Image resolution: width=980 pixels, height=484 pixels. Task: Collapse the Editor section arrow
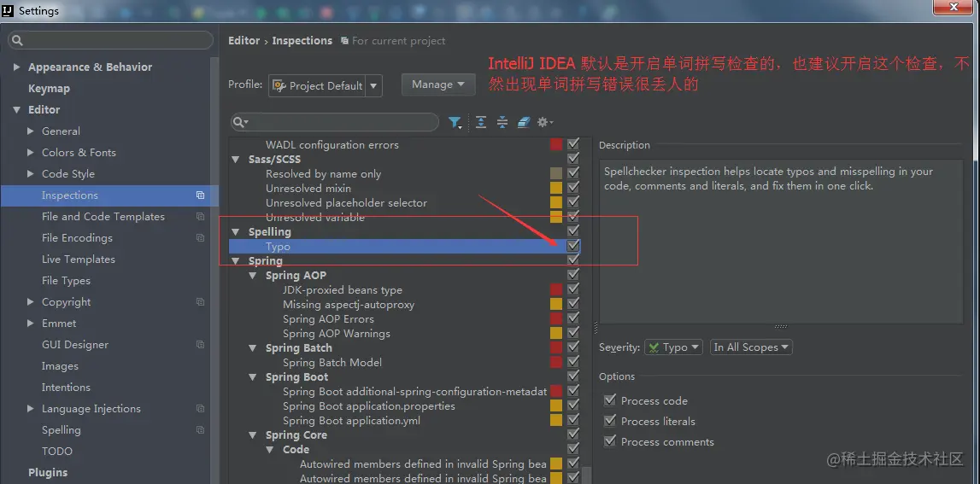pos(16,110)
